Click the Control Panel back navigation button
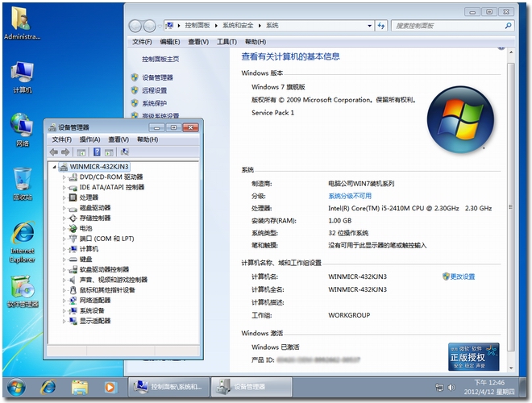Viewport: 532px width, 403px height. pyautogui.click(x=135, y=26)
